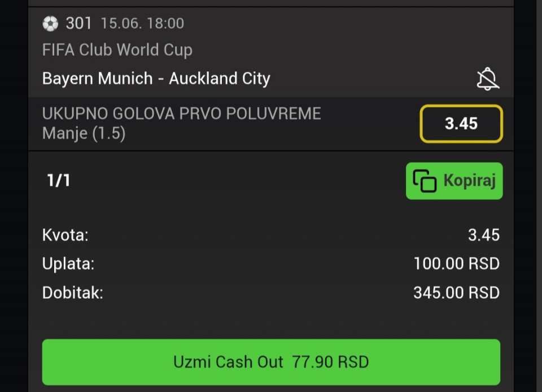
Task: Toggle the match notification bell icon
Action: (x=488, y=79)
